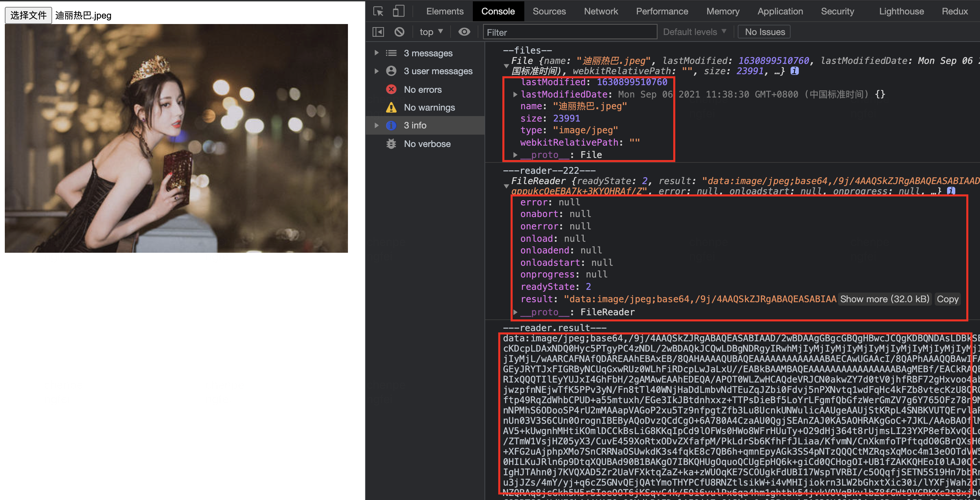
Task: Open the Application tab
Action: pyautogui.click(x=780, y=11)
